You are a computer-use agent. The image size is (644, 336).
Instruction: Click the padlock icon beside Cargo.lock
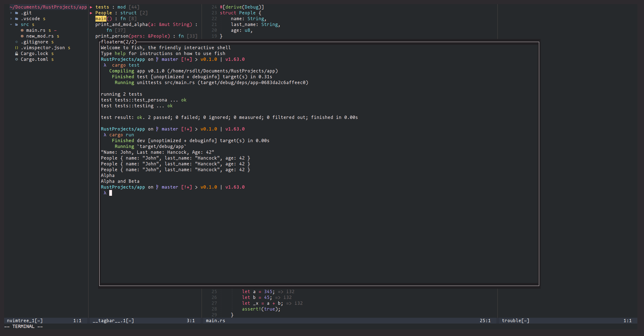[17, 53]
